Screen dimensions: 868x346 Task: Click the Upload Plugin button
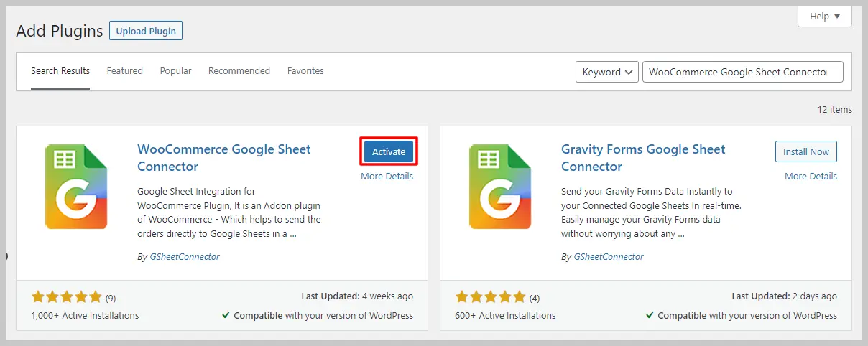point(146,31)
